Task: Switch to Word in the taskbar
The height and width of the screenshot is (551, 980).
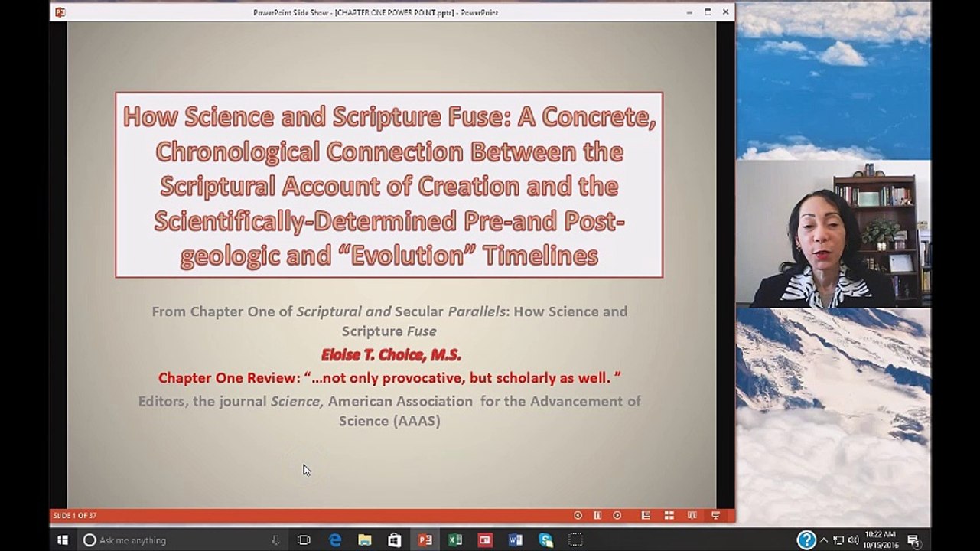Action: click(x=516, y=540)
